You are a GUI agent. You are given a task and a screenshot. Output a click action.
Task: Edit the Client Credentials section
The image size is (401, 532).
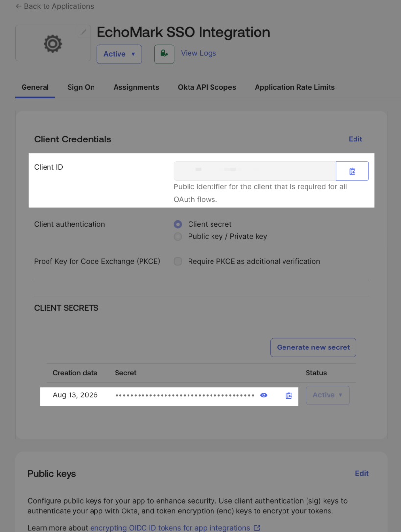[355, 139]
